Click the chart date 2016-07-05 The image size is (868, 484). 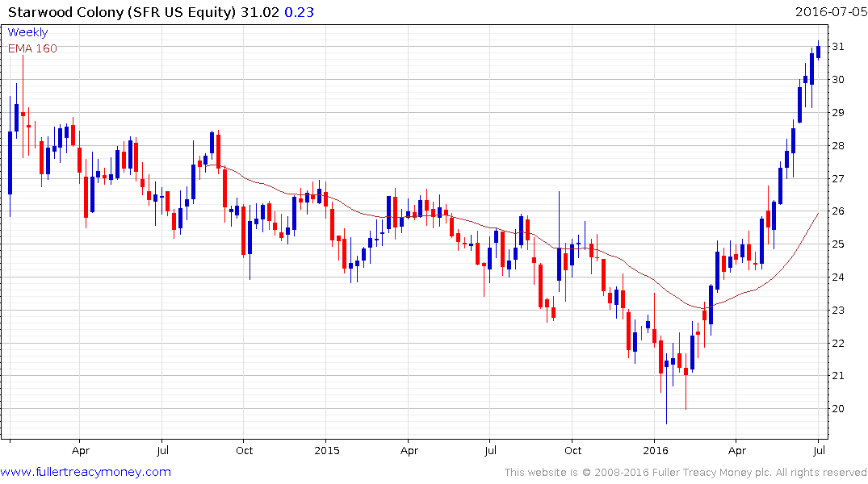[x=830, y=11]
